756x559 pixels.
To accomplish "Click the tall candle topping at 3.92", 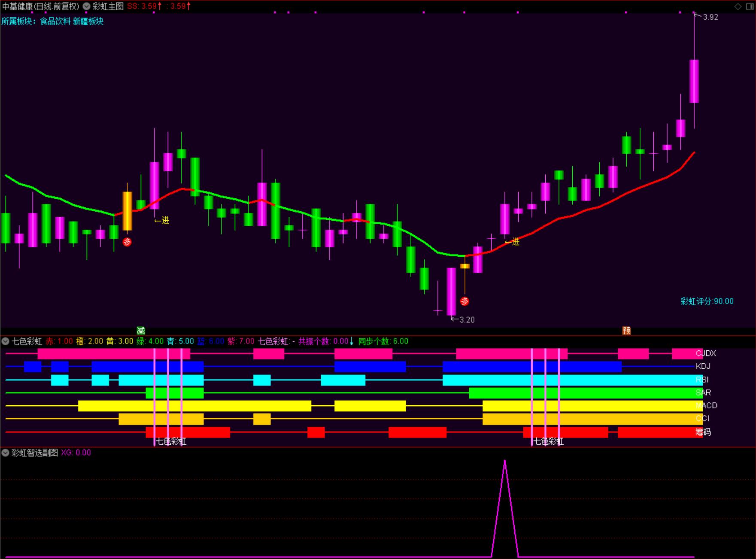I will click(x=694, y=81).
